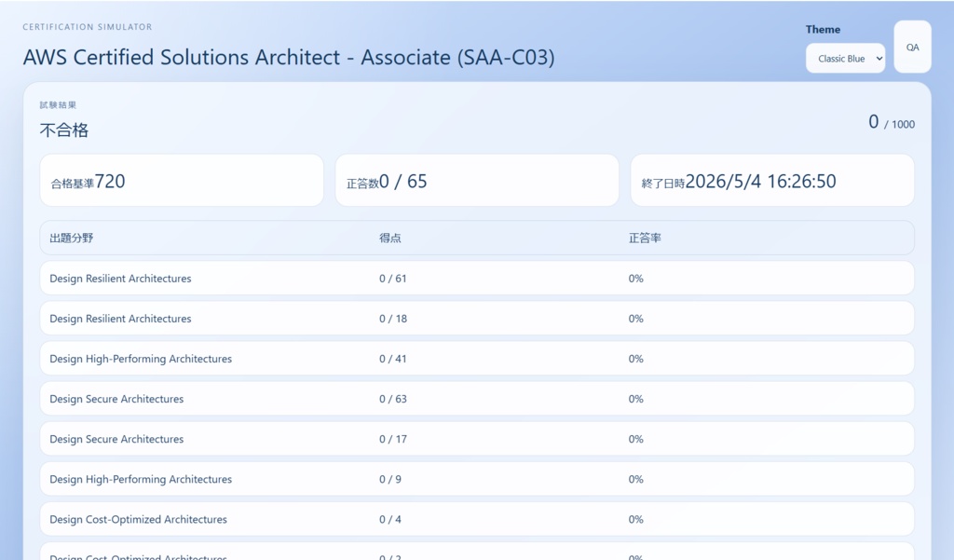
Task: Select Design High-Performing Architectures row scoring 0 / 41
Action: click(477, 359)
